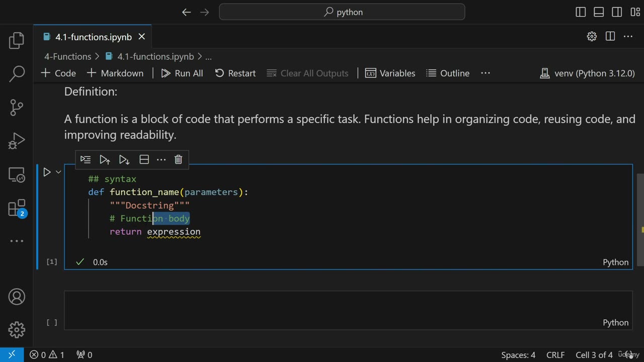Change Python language mode of active cell
Image resolution: width=644 pixels, height=362 pixels.
616,262
